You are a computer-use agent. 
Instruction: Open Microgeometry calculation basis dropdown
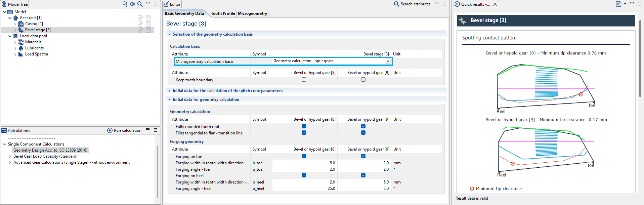tap(388, 61)
